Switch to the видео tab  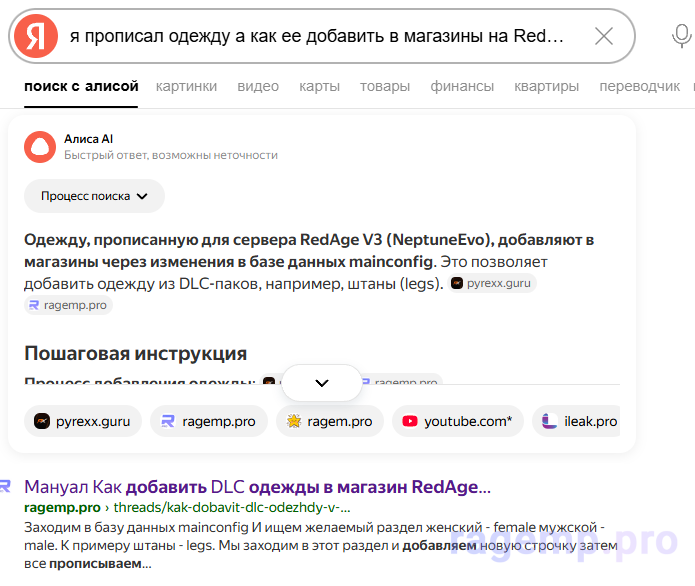(258, 87)
